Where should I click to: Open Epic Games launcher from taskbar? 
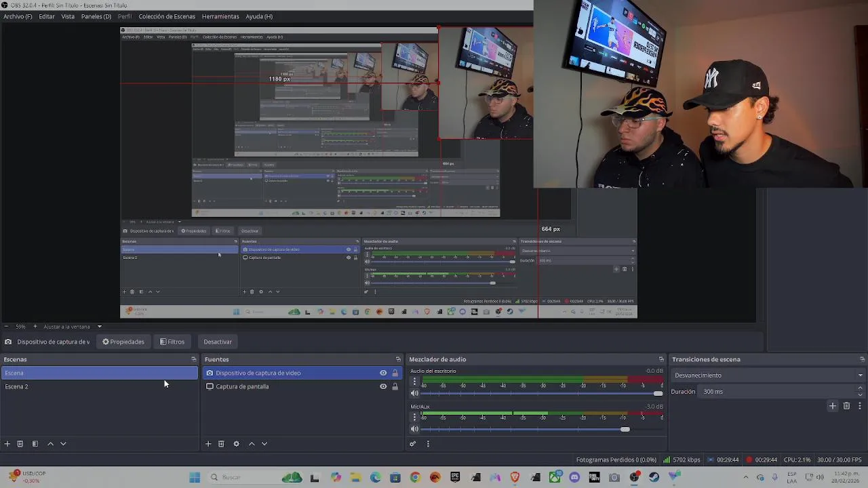(455, 477)
